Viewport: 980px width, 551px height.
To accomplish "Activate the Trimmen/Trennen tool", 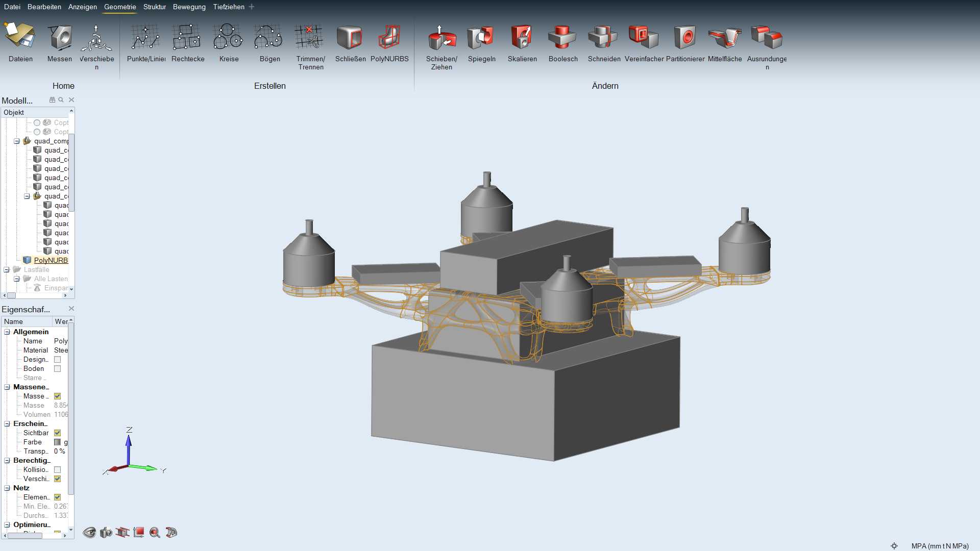I will coord(309,37).
